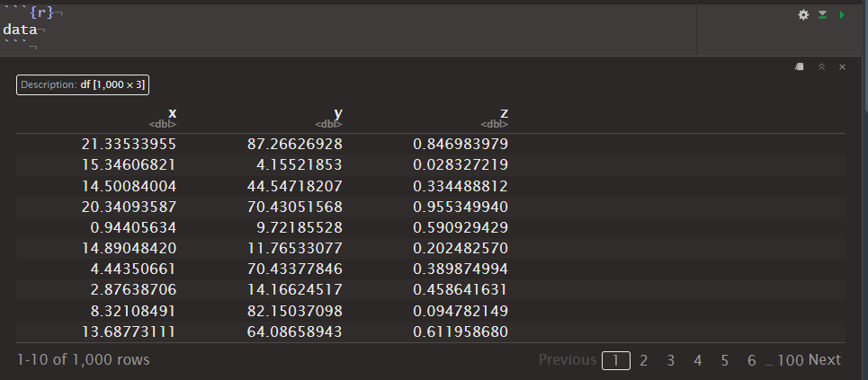Select cell value 0.458641631

461,289
